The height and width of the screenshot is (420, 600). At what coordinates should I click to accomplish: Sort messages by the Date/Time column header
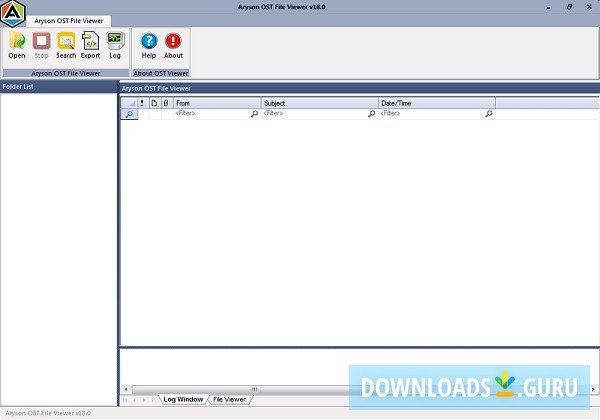tap(437, 103)
